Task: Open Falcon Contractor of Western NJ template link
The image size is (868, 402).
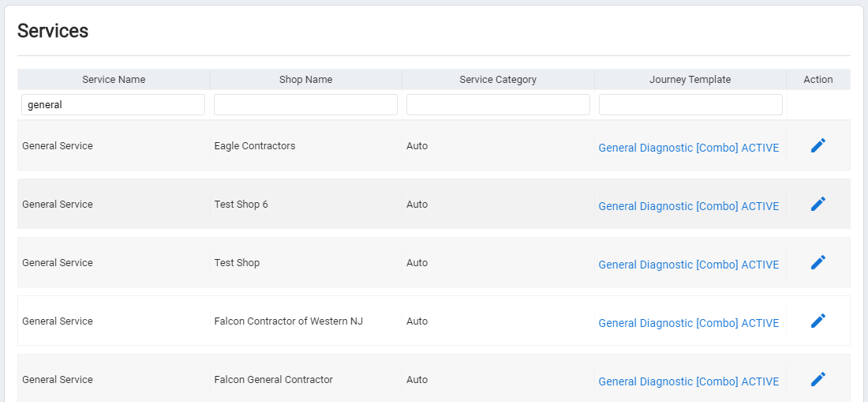Action: point(689,323)
